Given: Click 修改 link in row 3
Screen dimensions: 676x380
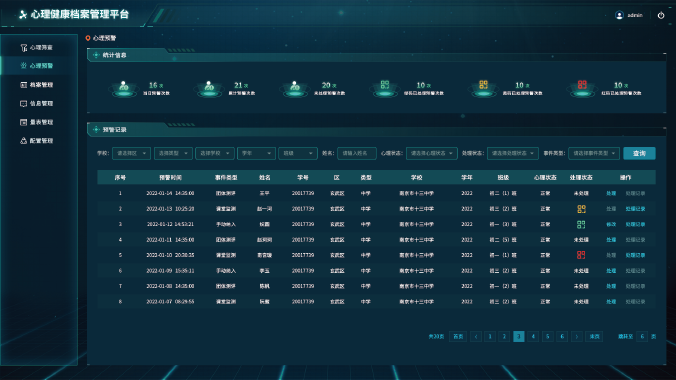Looking at the screenshot, I should click(611, 225).
